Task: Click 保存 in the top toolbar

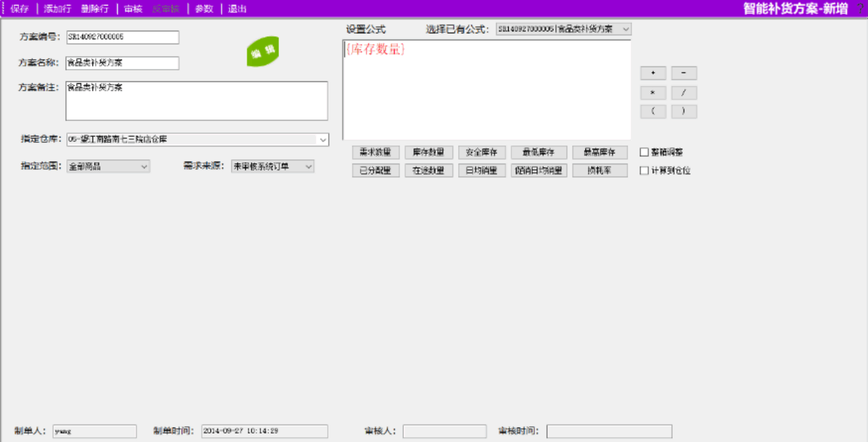Action: tap(19, 9)
